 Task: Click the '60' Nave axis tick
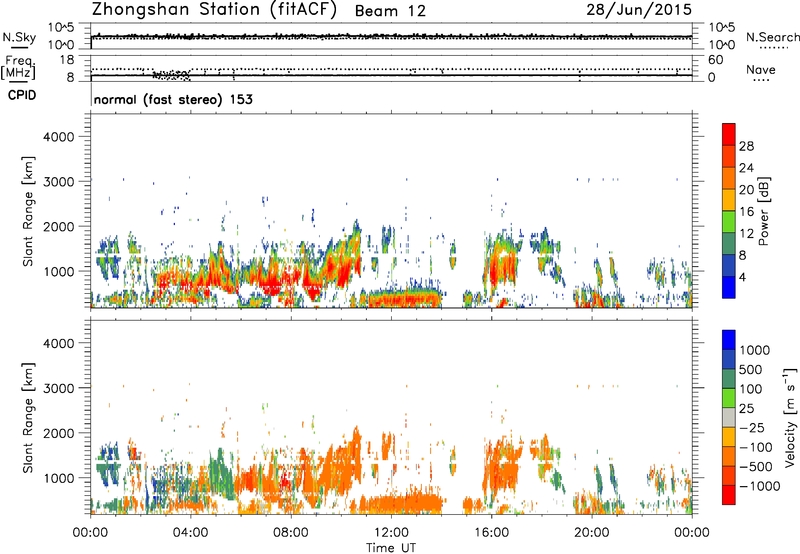click(x=715, y=60)
